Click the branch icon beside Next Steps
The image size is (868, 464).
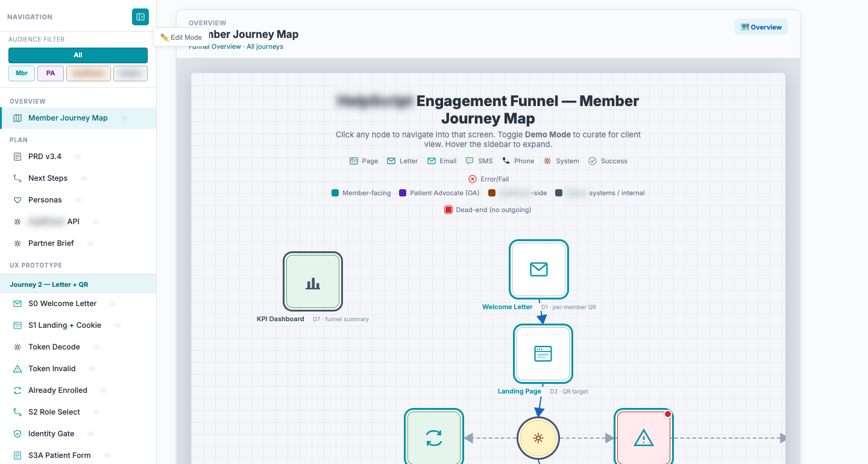coord(17,178)
